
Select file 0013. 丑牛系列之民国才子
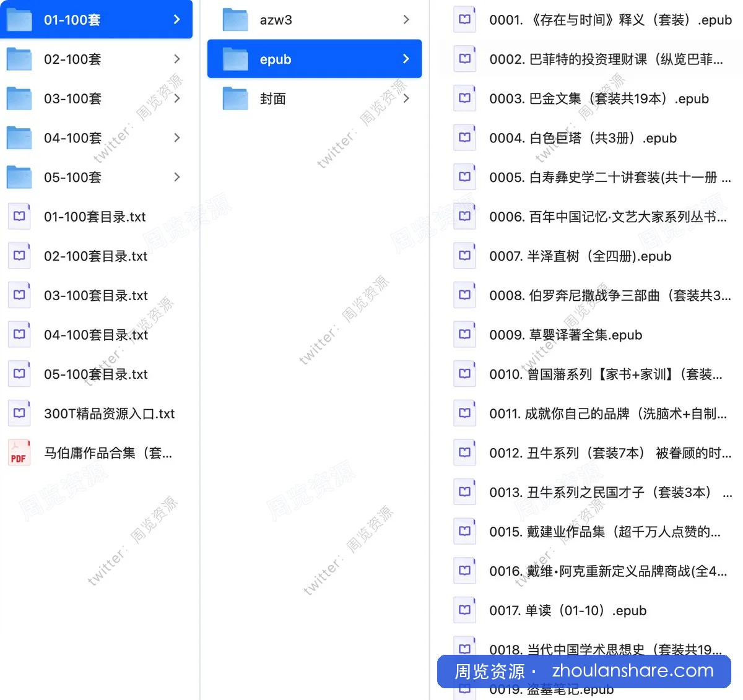pos(610,492)
